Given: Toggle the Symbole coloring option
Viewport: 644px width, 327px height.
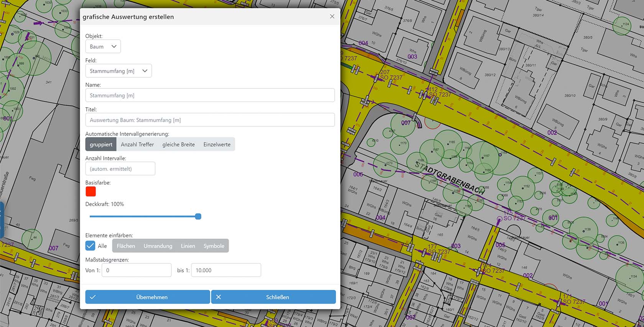Looking at the screenshot, I should [x=214, y=246].
